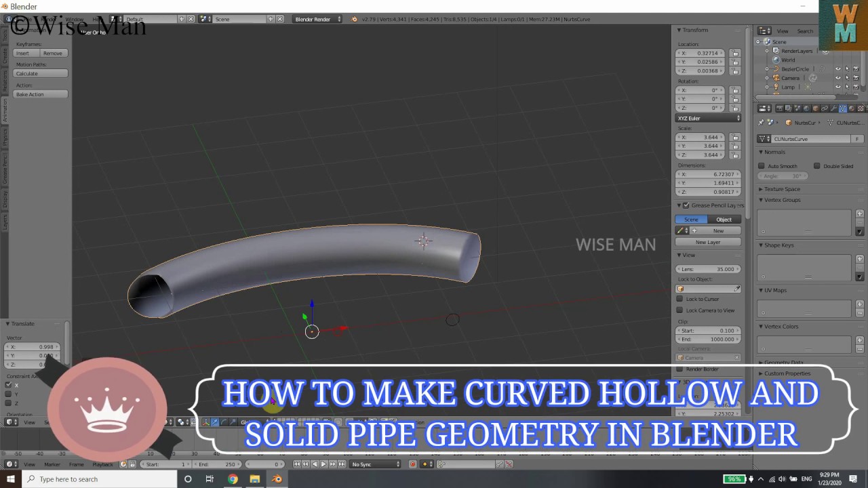Toggle the Double Sided checkbox
Screen dimensions: 868x488
click(x=817, y=166)
